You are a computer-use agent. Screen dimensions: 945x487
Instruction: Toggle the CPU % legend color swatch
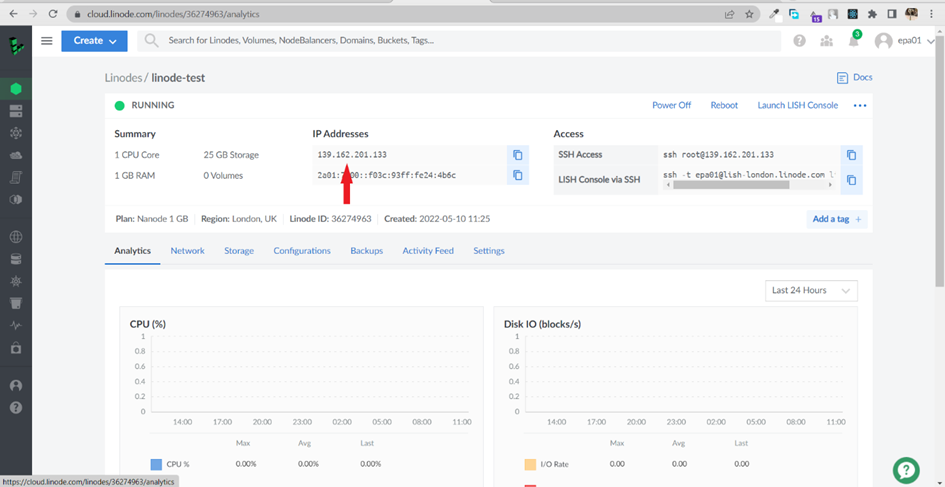156,465
